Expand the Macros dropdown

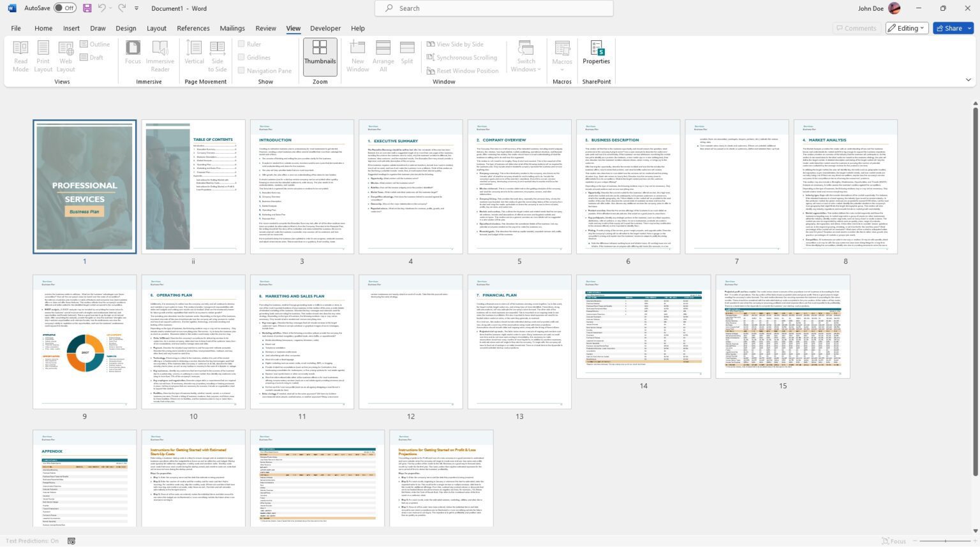click(561, 57)
